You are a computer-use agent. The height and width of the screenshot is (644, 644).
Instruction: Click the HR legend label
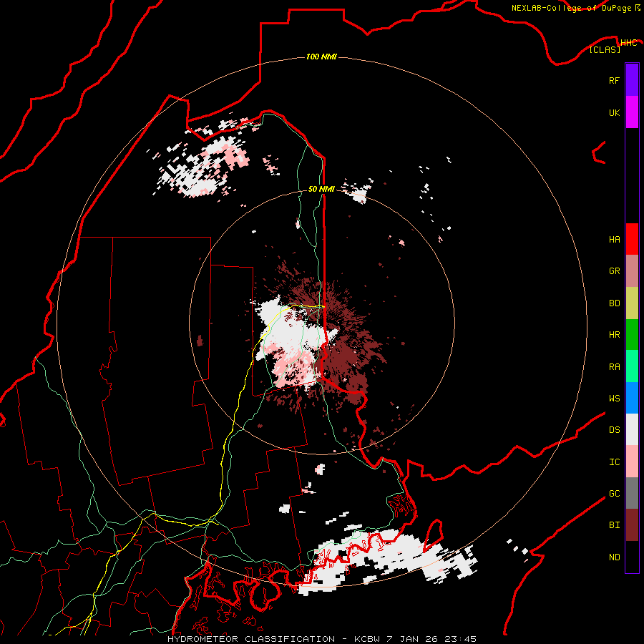[x=614, y=335]
